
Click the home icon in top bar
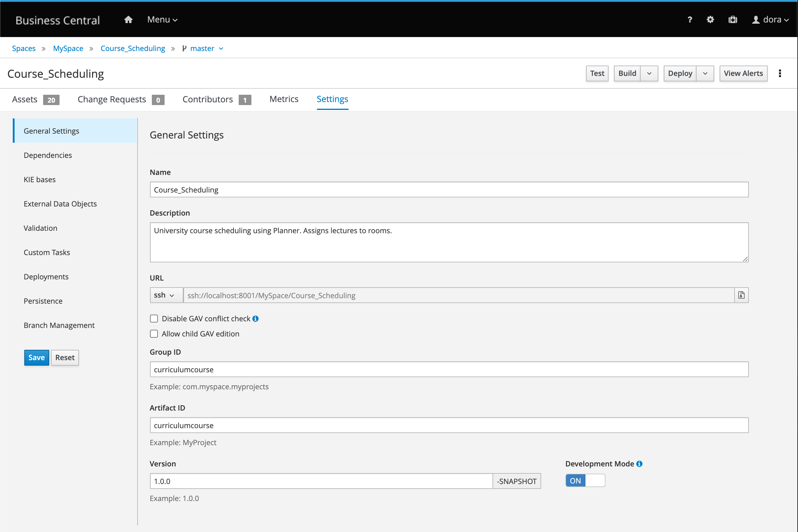(x=128, y=20)
